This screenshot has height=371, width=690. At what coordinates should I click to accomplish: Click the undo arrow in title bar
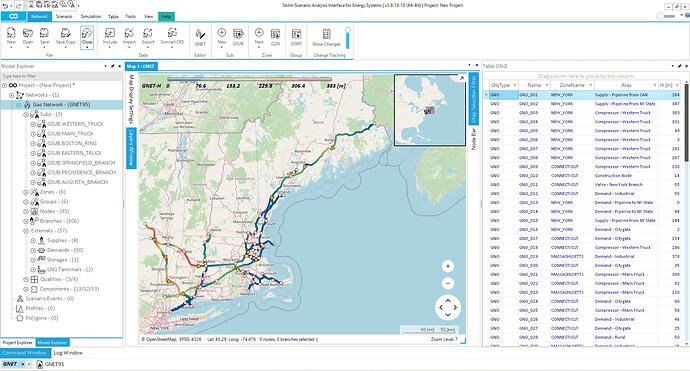pos(5,6)
